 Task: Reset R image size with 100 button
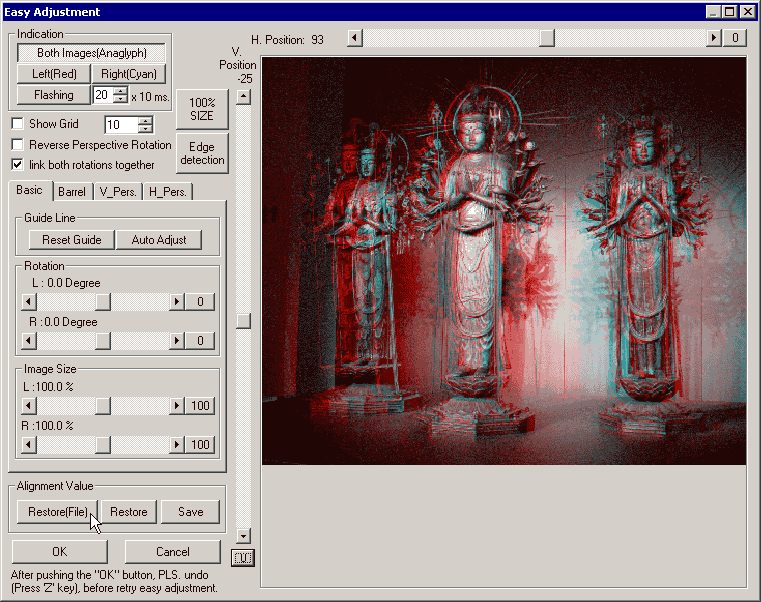[x=200, y=445]
